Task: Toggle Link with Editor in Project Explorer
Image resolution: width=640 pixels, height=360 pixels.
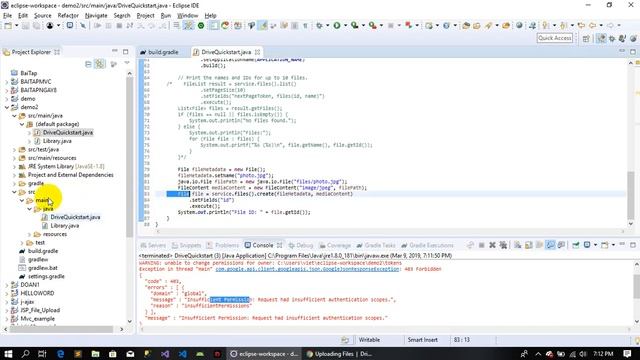Action: [100, 64]
